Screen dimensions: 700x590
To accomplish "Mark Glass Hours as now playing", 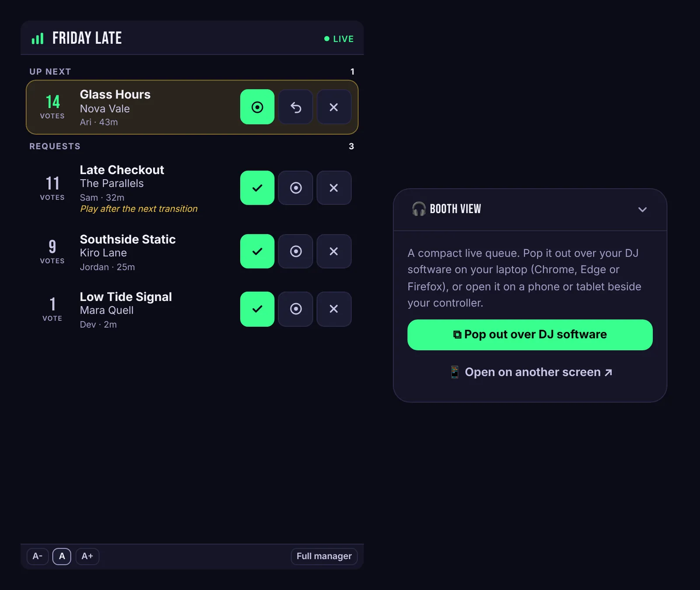I will (x=257, y=107).
